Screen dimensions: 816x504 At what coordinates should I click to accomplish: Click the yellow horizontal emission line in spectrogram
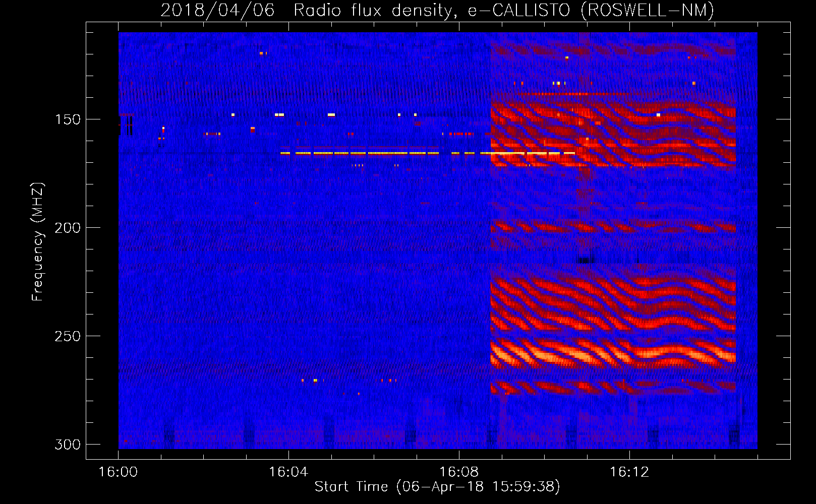point(428,153)
